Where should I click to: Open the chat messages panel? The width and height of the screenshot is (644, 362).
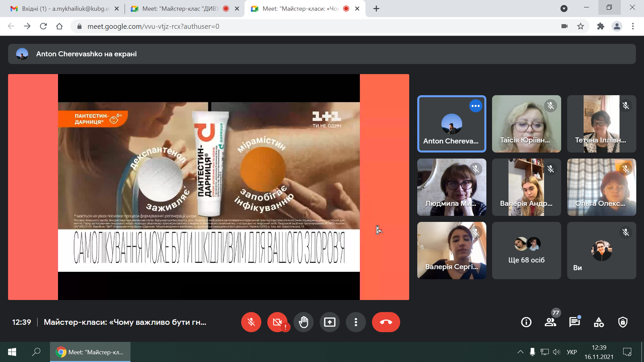pyautogui.click(x=574, y=322)
